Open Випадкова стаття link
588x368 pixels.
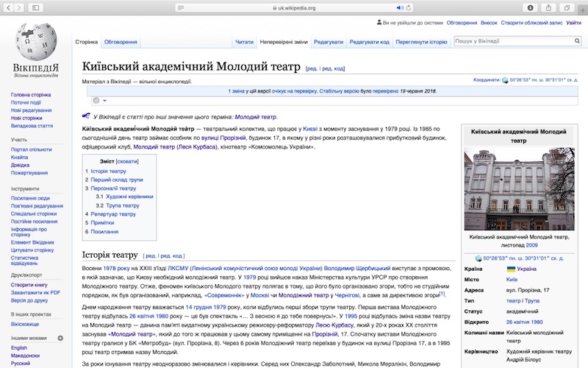click(x=32, y=126)
